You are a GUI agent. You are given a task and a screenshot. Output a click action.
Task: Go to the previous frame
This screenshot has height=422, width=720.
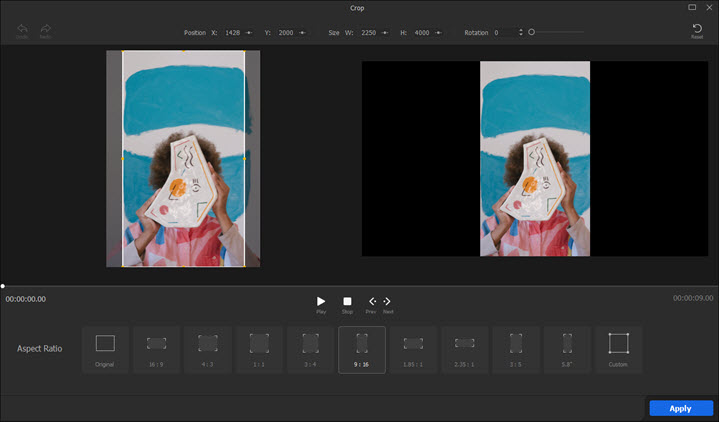pyautogui.click(x=372, y=301)
